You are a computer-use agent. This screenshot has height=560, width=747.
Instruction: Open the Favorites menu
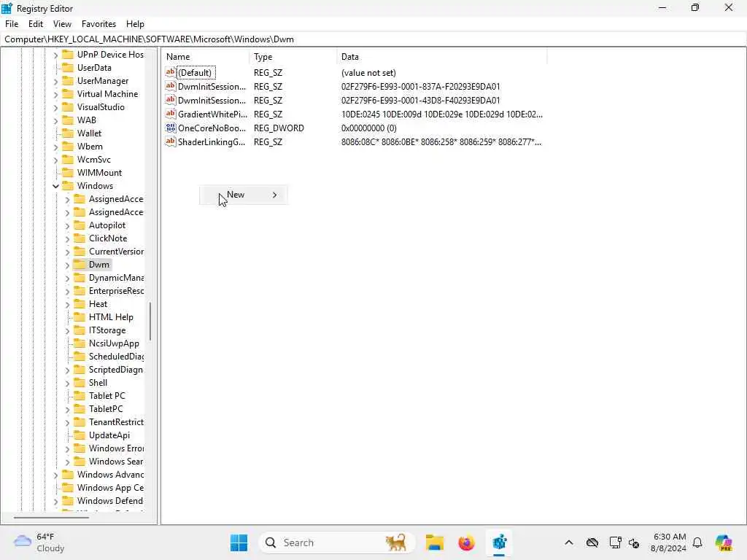click(98, 24)
